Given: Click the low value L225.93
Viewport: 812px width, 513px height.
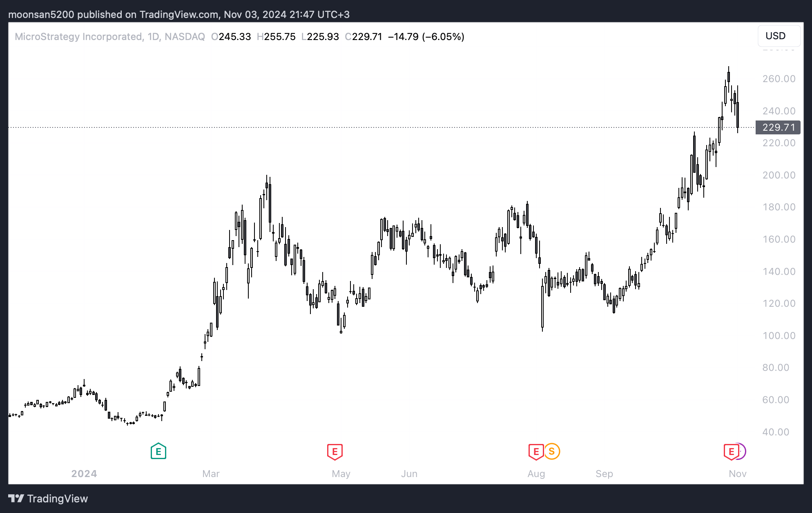Looking at the screenshot, I should (320, 37).
